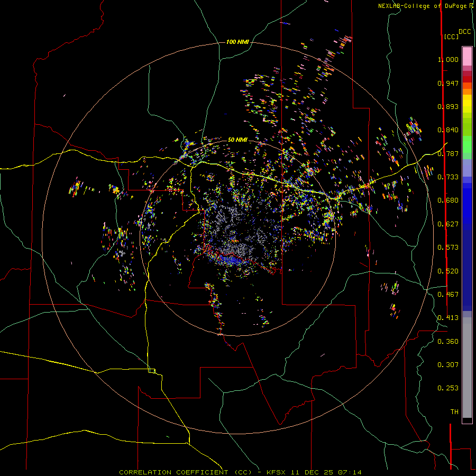The image size is (476, 476).
Task: Click the 0.733 legend value
Action: [x=448, y=177]
